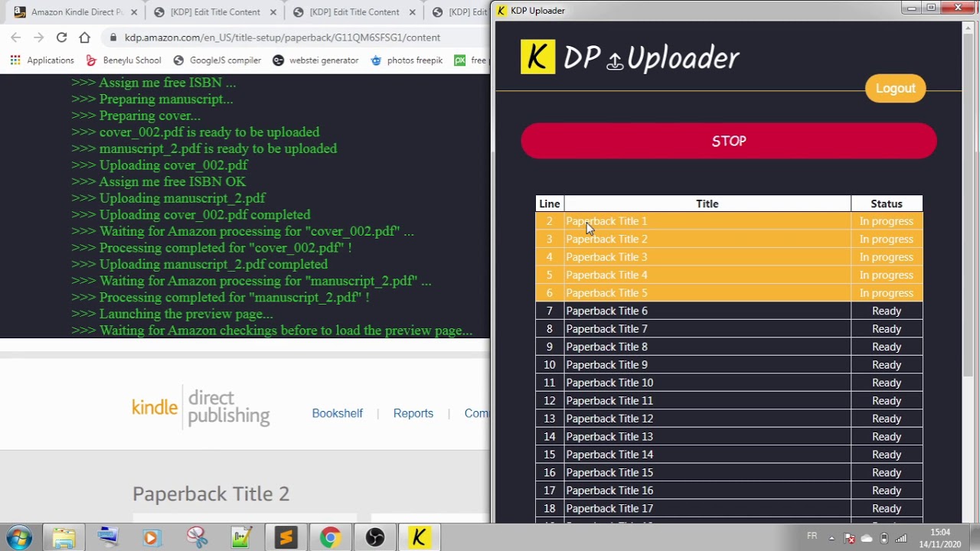Select row Paperback Title 7
The height and width of the screenshot is (551, 980).
point(729,329)
